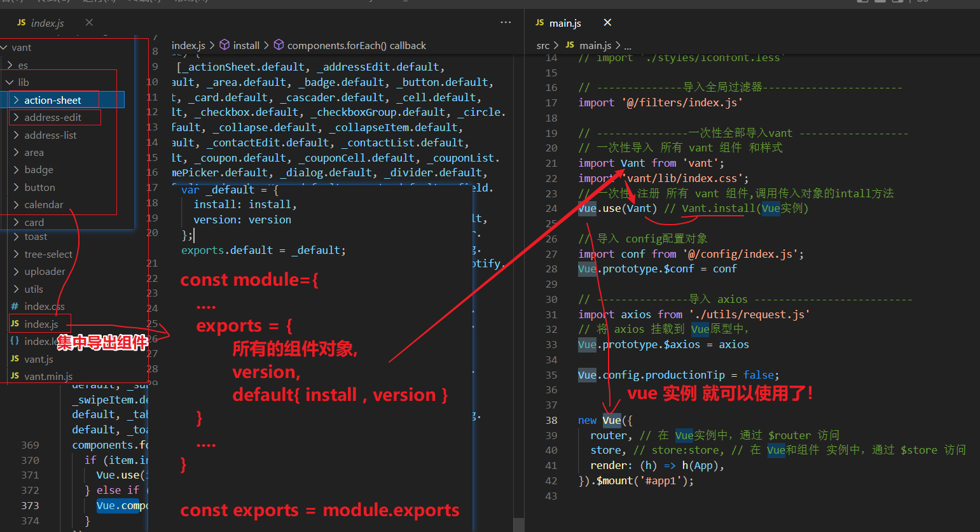Open the toast folder in tree
This screenshot has height=532, width=980.
click(36, 237)
